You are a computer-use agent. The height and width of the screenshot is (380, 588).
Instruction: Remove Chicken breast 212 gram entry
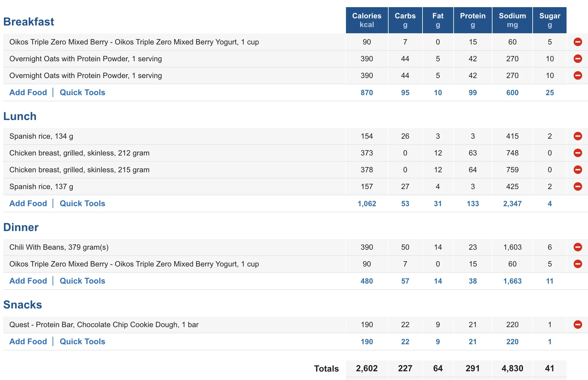578,153
